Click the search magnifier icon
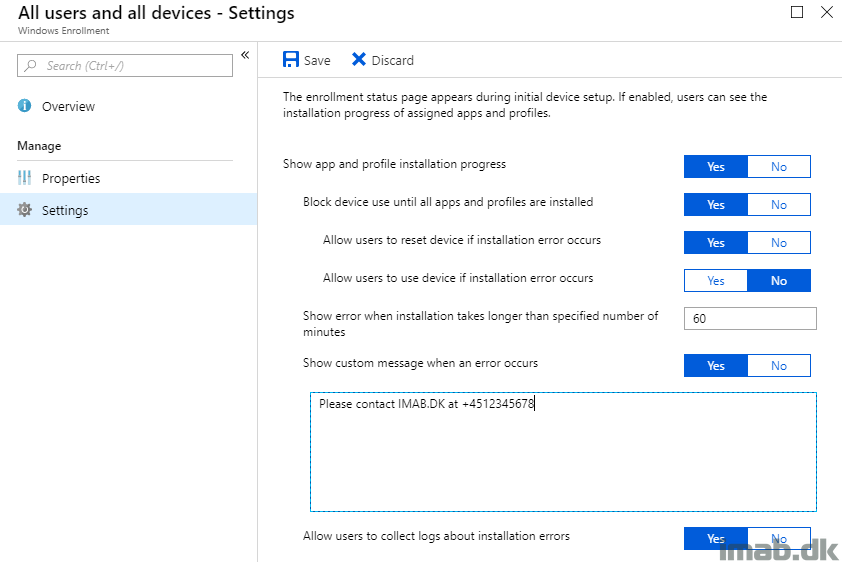This screenshot has width=842, height=562. (31, 65)
